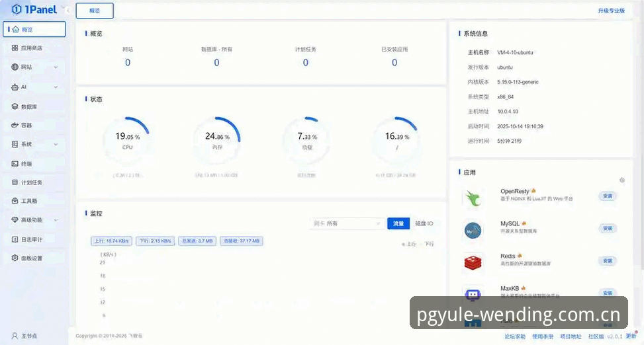The height and width of the screenshot is (345, 644).
Task: Open the 项目地址 footer link
Action: click(571, 336)
